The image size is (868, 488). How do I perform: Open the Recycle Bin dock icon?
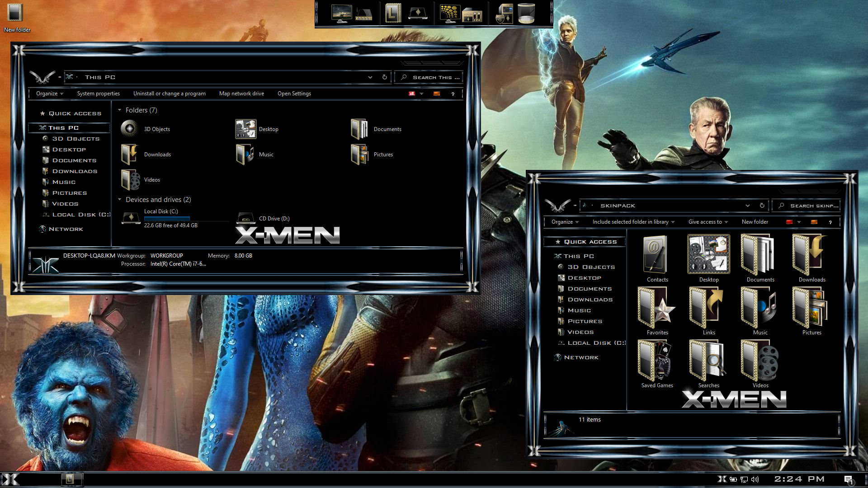526,14
